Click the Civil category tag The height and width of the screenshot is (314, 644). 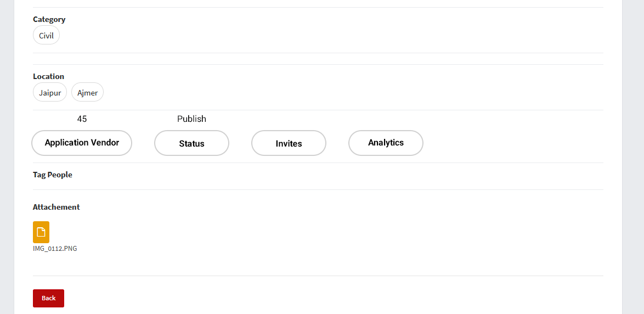point(46,36)
